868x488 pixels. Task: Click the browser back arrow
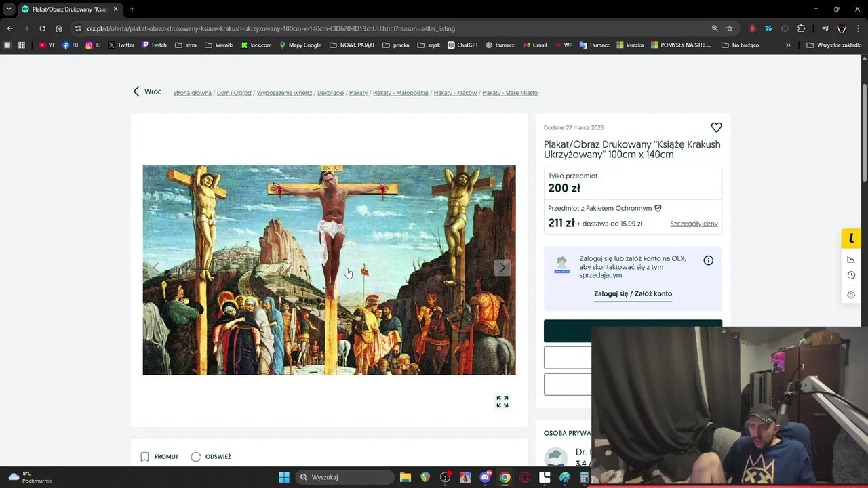pos(9,28)
